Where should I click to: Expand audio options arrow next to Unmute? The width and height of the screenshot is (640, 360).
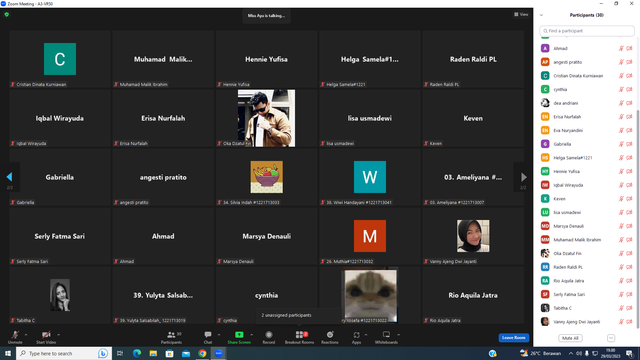point(26,335)
